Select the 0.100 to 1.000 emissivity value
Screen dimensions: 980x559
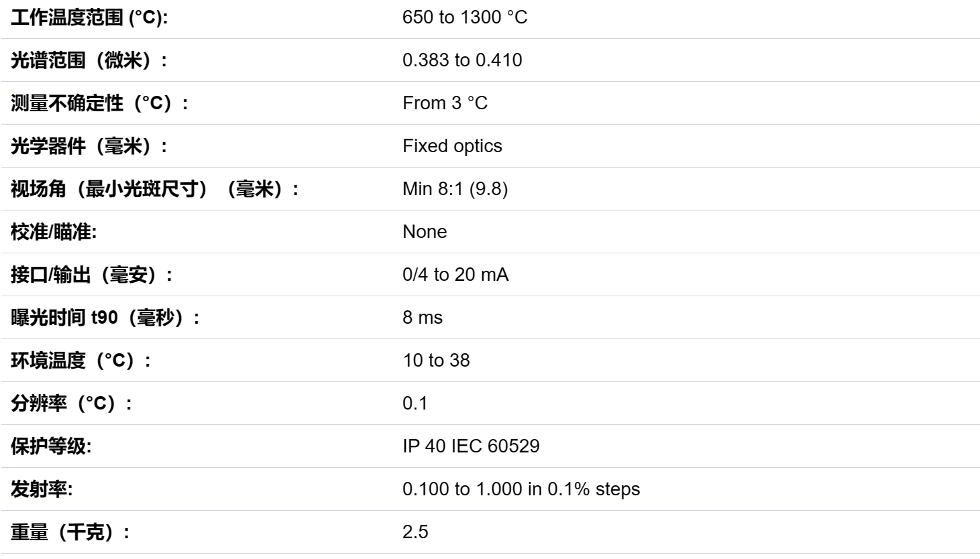[x=521, y=489]
